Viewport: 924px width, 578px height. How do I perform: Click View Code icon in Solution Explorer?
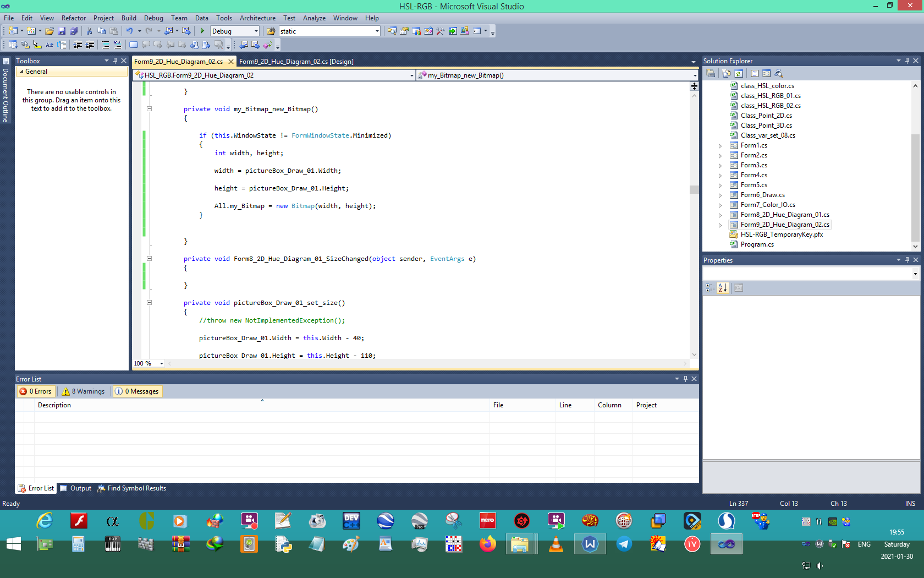(755, 73)
